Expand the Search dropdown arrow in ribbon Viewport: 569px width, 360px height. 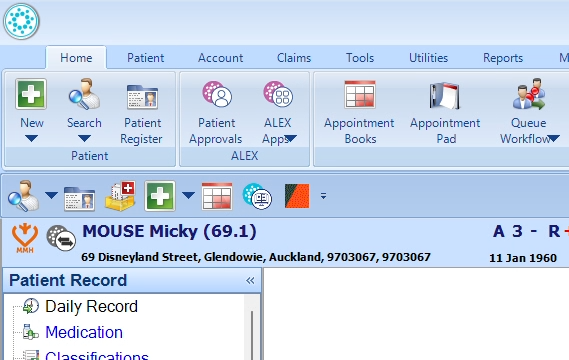[84, 138]
